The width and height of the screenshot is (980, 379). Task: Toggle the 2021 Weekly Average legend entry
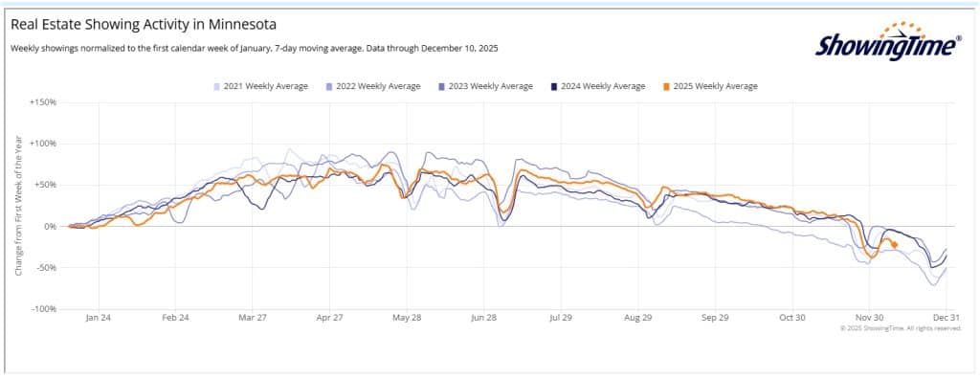260,86
